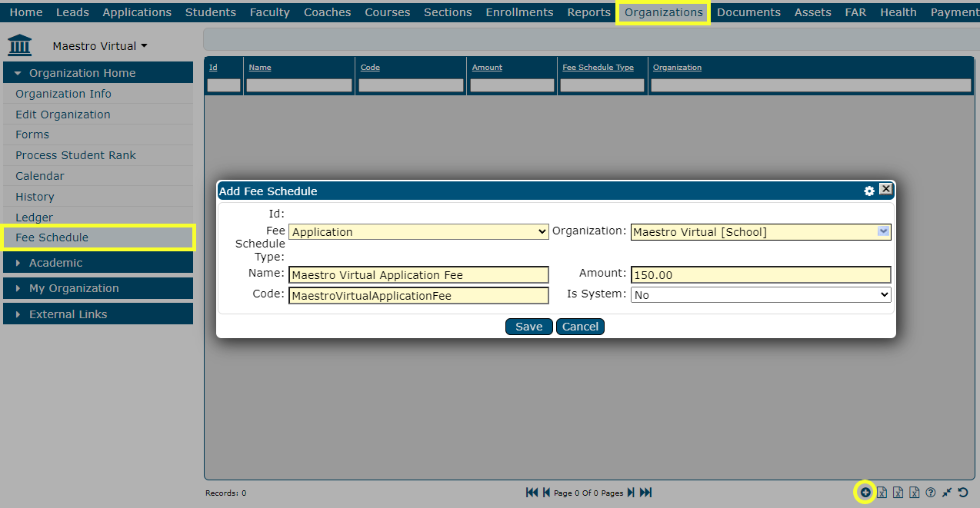Click the Cancel button
This screenshot has height=508, width=980.
[580, 327]
